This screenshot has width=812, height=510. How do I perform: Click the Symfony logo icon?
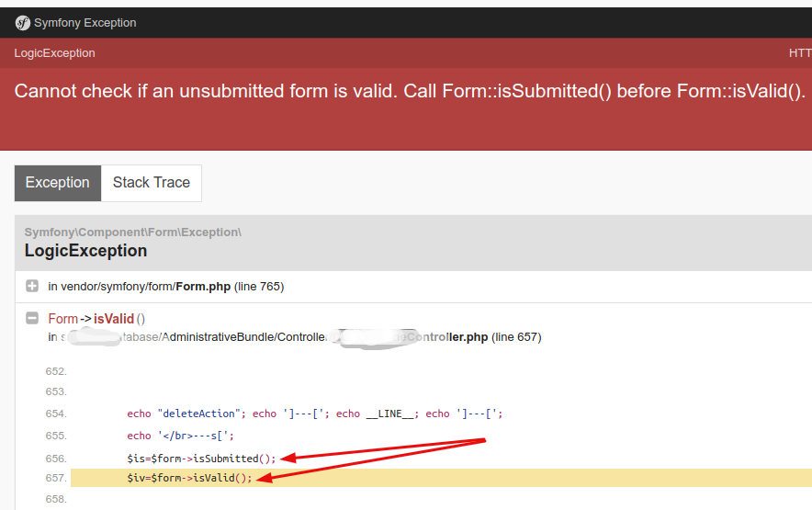[22, 23]
